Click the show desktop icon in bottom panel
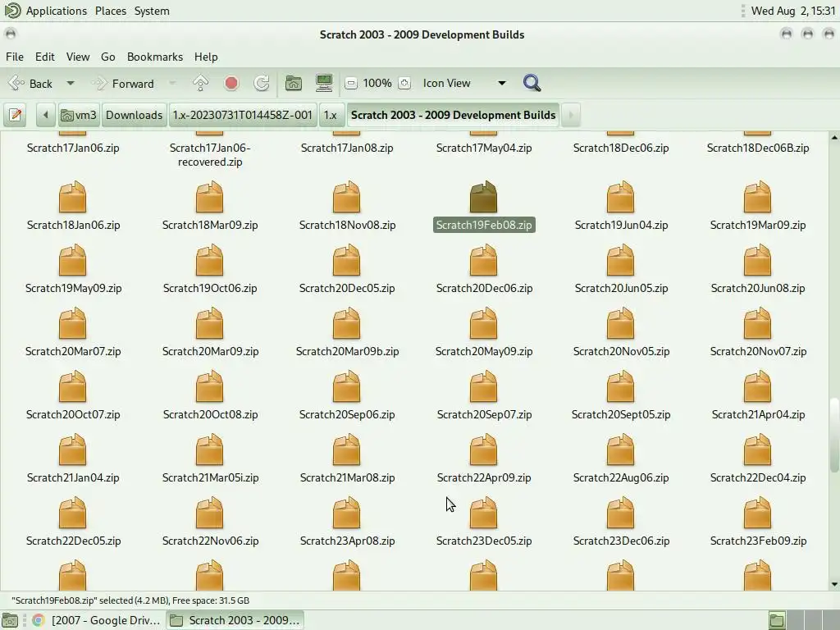This screenshot has width=840, height=630. (10, 620)
